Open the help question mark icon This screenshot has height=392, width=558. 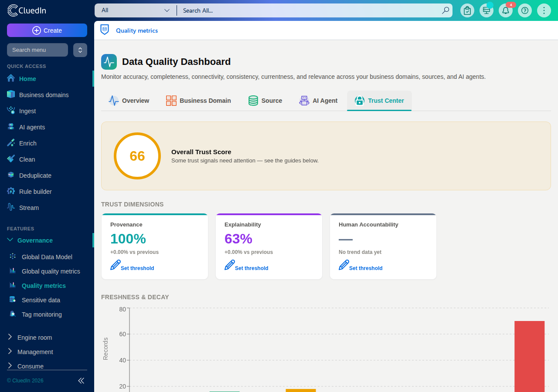click(x=525, y=10)
